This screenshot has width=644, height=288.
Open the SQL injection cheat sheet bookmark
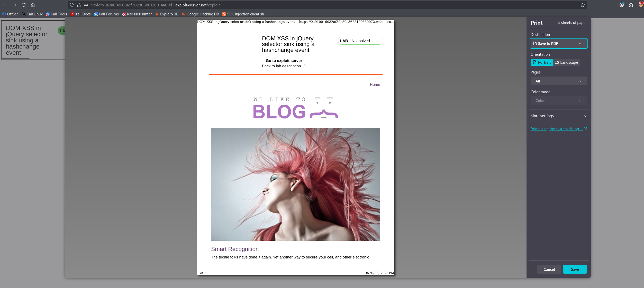pyautogui.click(x=245, y=14)
